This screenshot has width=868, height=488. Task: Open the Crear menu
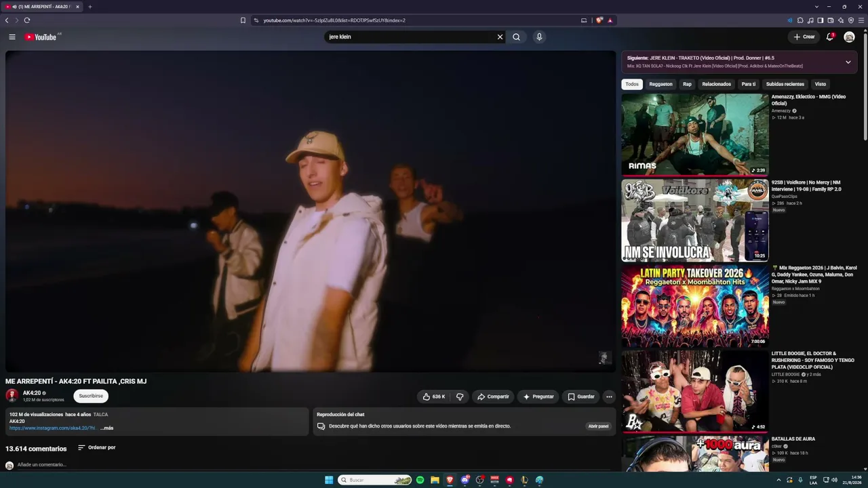[x=804, y=37]
